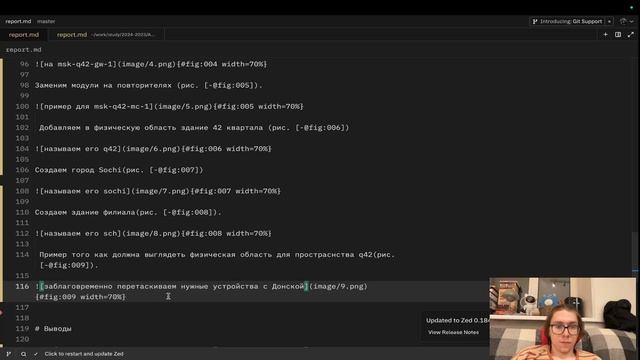Click line 106 'Создаем город Sochi'
Screen dimensions: 640x360
coord(78,170)
